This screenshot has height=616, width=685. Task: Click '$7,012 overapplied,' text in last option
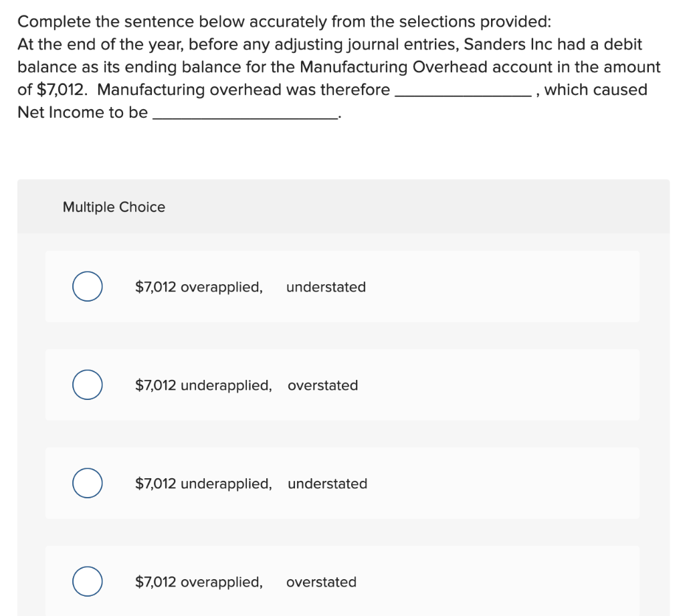[199, 582]
